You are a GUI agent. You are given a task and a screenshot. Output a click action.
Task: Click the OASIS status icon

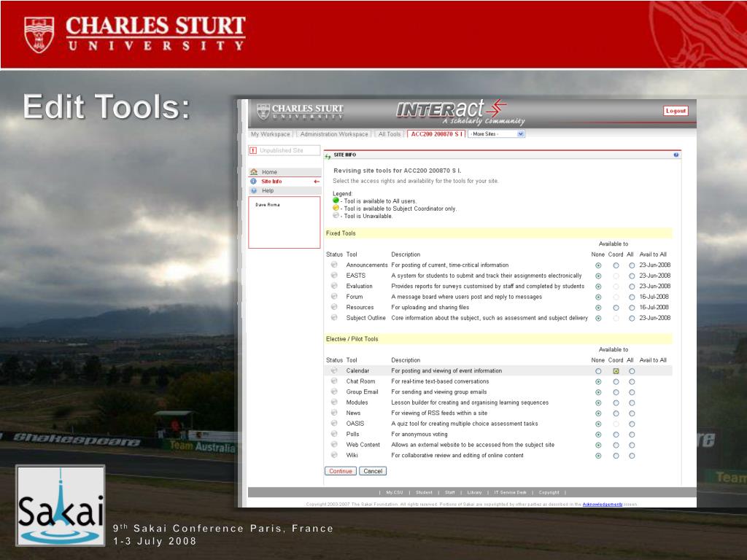(334, 424)
